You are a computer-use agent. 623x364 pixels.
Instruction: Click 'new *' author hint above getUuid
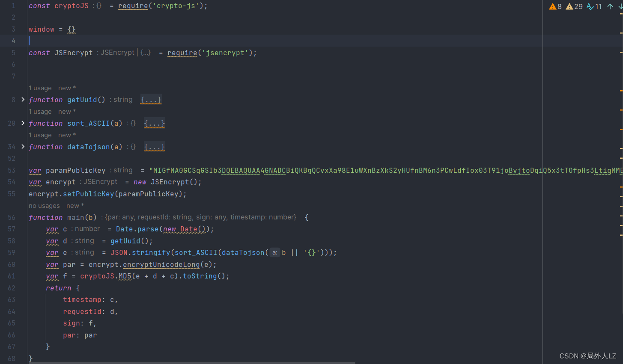(67, 88)
